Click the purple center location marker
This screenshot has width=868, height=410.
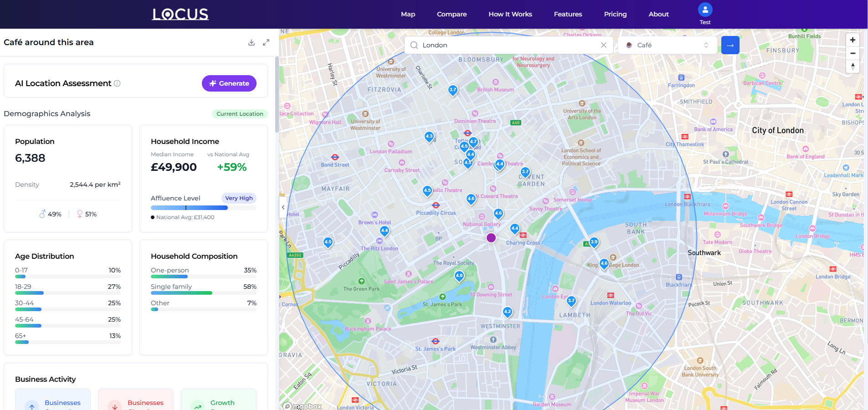coord(491,237)
